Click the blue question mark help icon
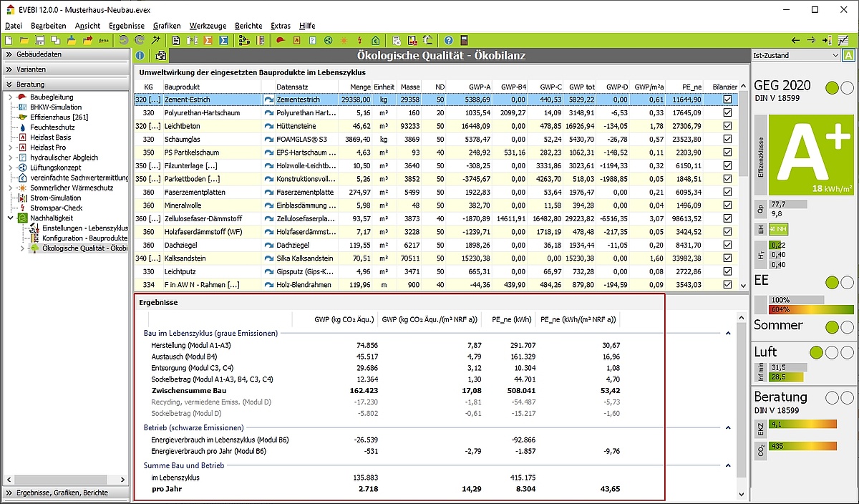 (448, 40)
